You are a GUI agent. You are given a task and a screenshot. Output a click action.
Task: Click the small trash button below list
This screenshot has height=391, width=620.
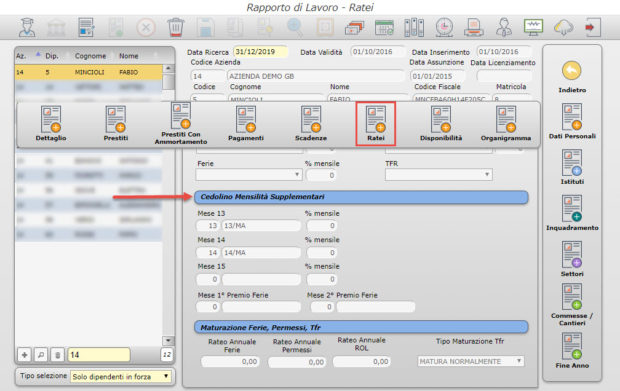click(x=57, y=355)
